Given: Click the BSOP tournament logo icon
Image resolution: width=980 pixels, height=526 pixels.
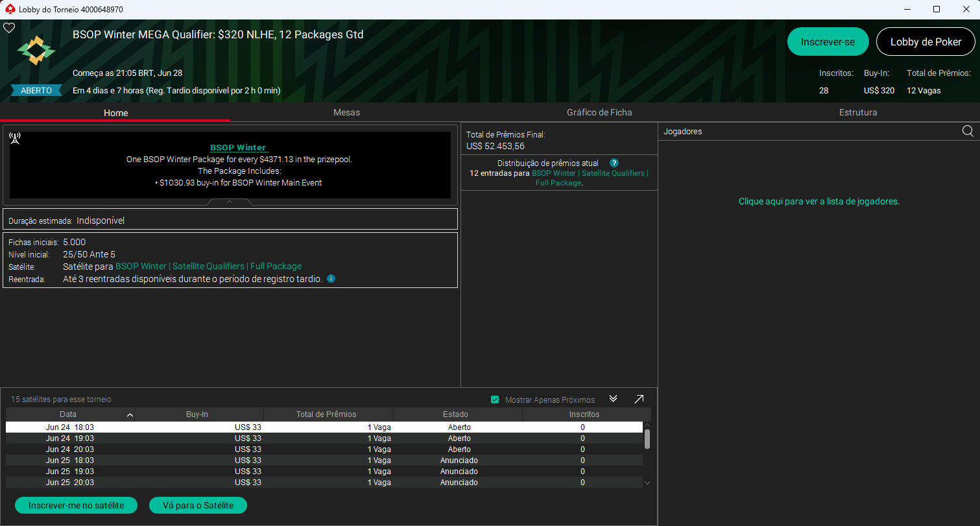Looking at the screenshot, I should 36,51.
